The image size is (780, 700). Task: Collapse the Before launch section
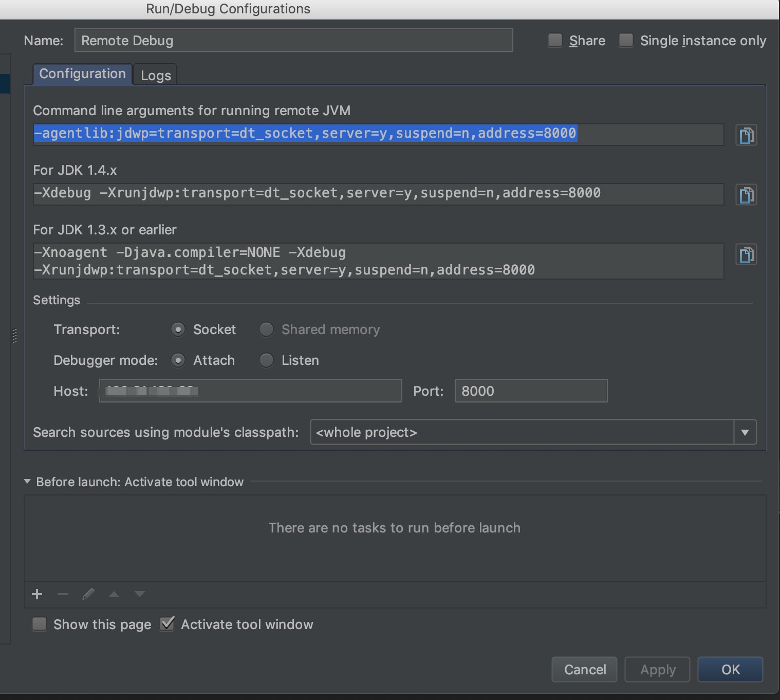27,482
